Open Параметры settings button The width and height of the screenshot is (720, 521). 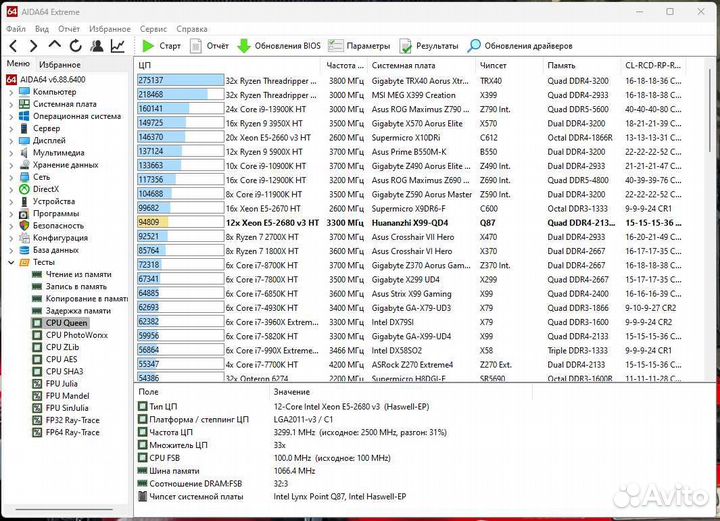pos(359,46)
